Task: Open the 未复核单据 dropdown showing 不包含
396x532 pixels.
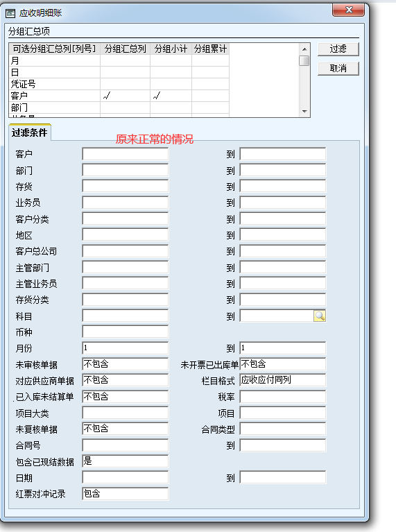Action: pyautogui.click(x=126, y=429)
